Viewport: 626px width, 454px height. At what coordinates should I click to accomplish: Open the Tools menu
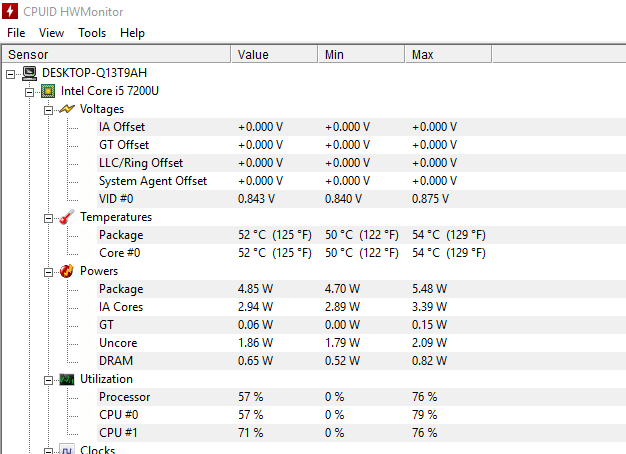(x=92, y=33)
